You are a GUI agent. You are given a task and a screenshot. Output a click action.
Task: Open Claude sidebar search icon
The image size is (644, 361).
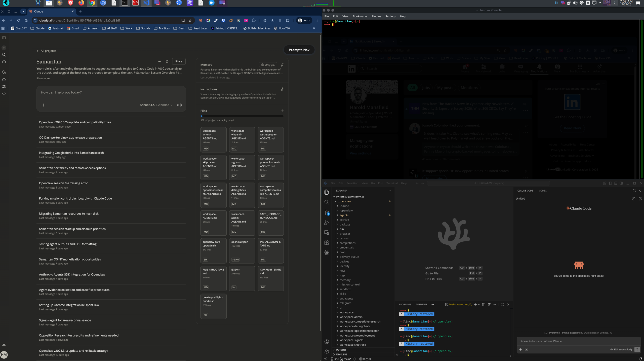pyautogui.click(x=4, y=55)
